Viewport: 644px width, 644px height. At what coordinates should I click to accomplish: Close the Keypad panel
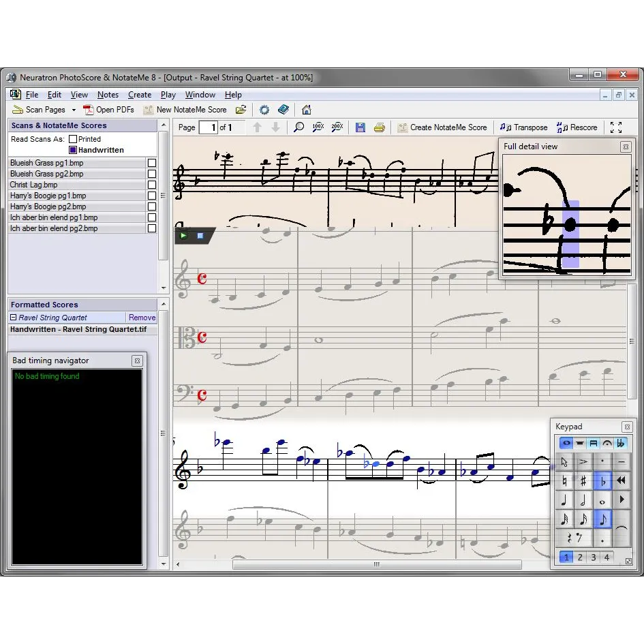tap(627, 427)
